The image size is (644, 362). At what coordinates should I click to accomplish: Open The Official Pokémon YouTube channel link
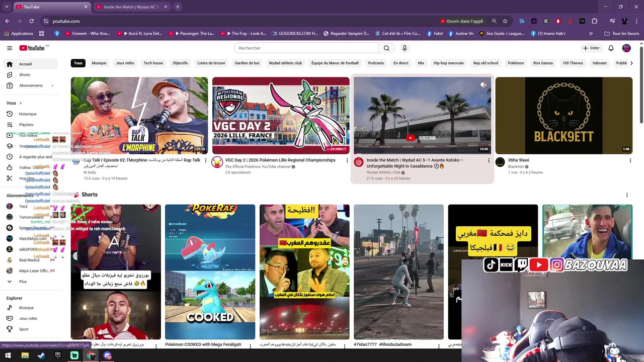tap(258, 166)
